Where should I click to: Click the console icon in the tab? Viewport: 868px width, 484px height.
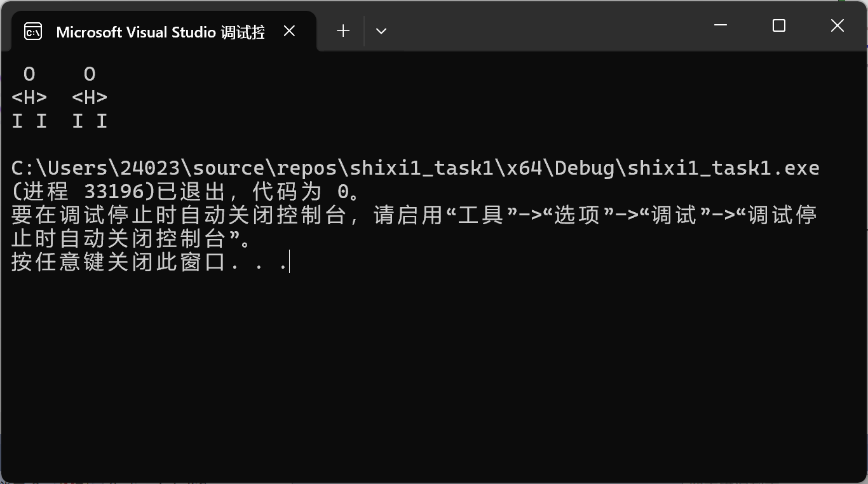[x=33, y=31]
